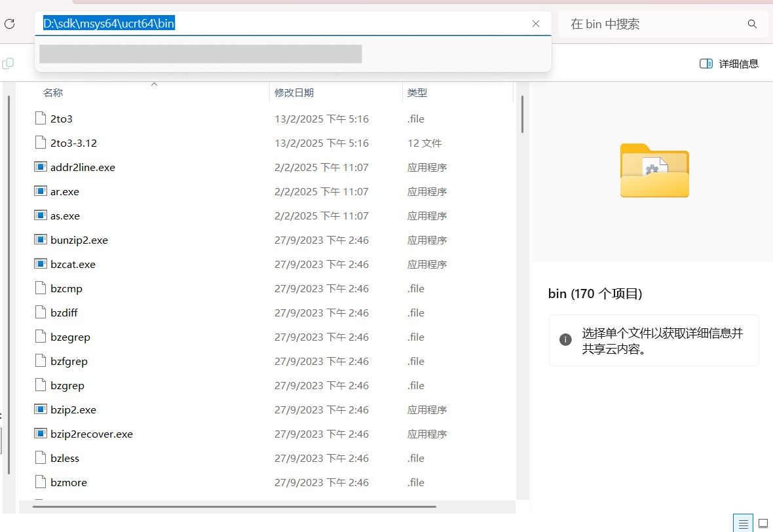Click the copy icon in the toolbar

pyautogui.click(x=8, y=64)
